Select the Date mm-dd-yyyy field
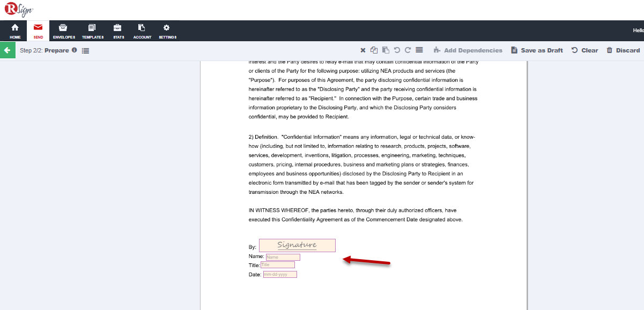The image size is (644, 310). coord(280,275)
